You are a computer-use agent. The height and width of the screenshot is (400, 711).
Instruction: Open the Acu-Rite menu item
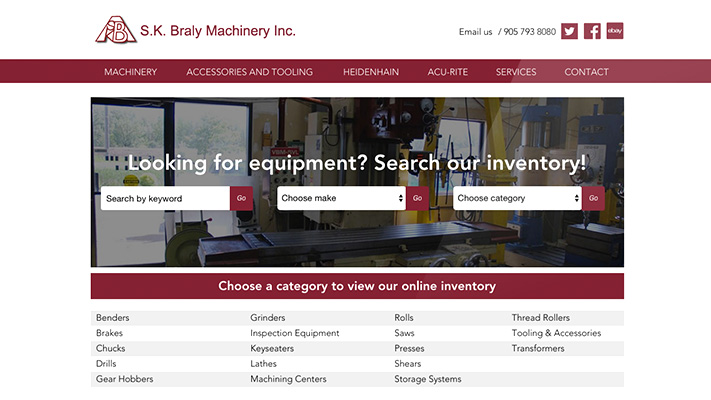click(x=448, y=72)
